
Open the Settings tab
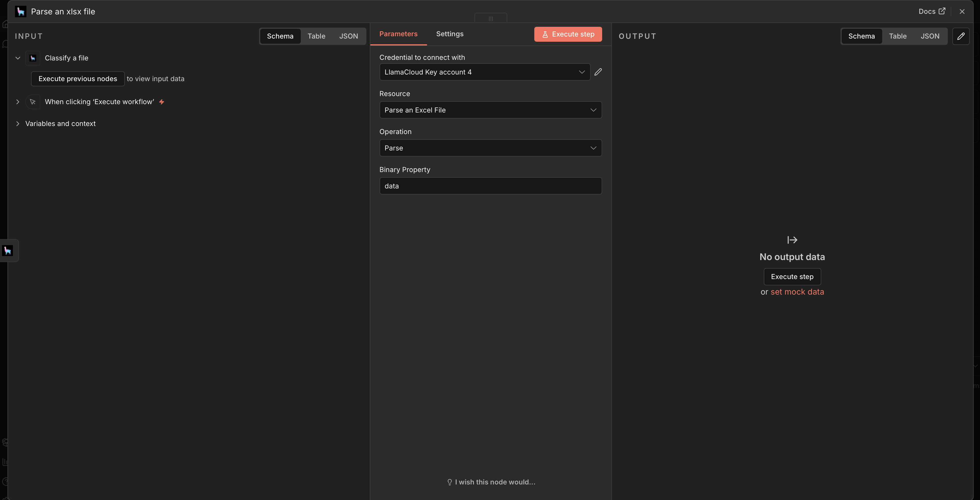(450, 34)
